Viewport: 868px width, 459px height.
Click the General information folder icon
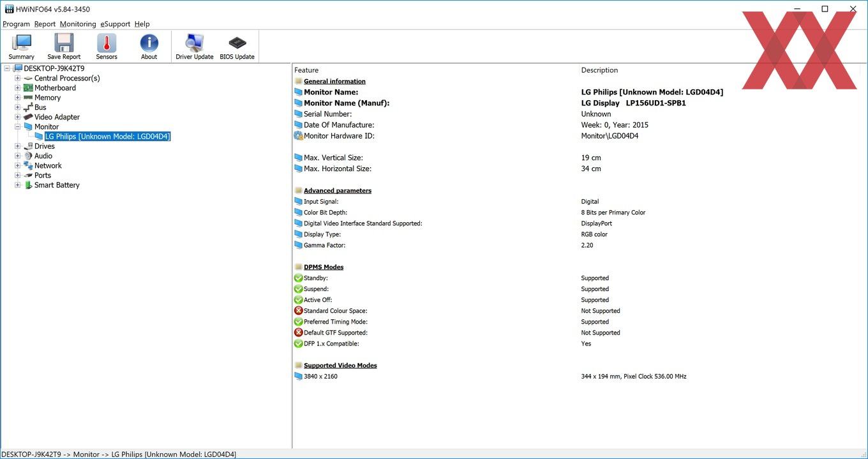click(x=298, y=81)
